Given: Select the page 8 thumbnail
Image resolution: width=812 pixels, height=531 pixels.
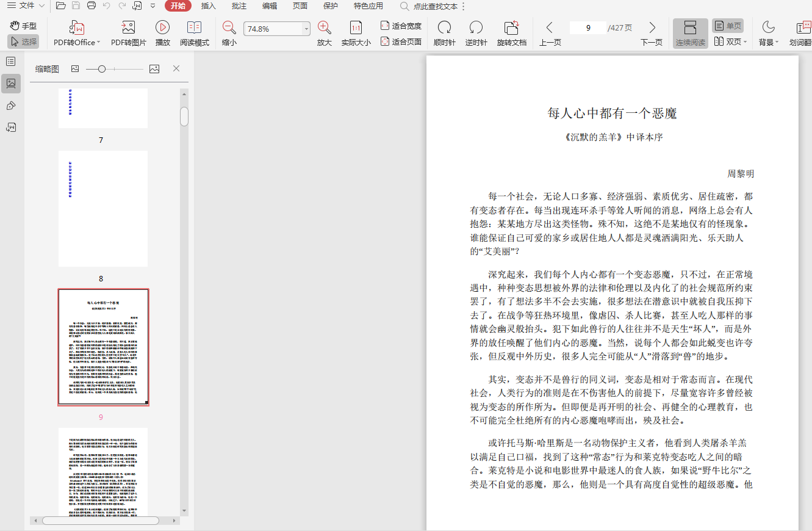Looking at the screenshot, I should [103, 209].
